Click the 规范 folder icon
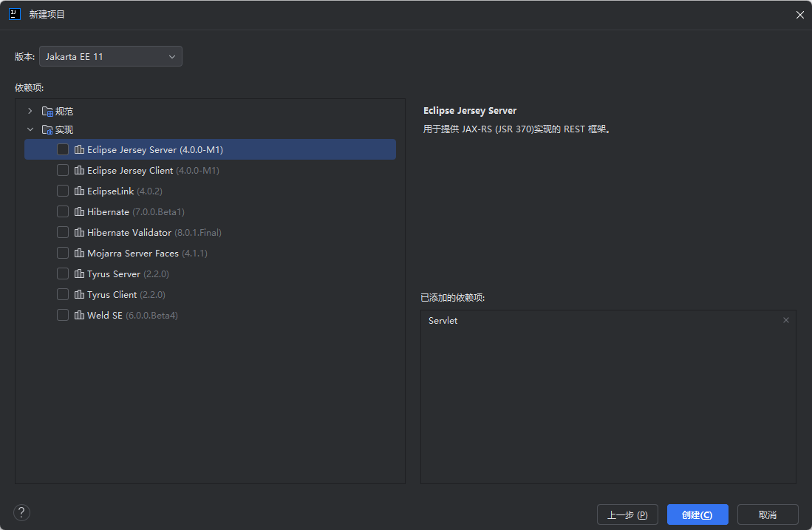Image resolution: width=812 pixels, height=530 pixels. 47,112
